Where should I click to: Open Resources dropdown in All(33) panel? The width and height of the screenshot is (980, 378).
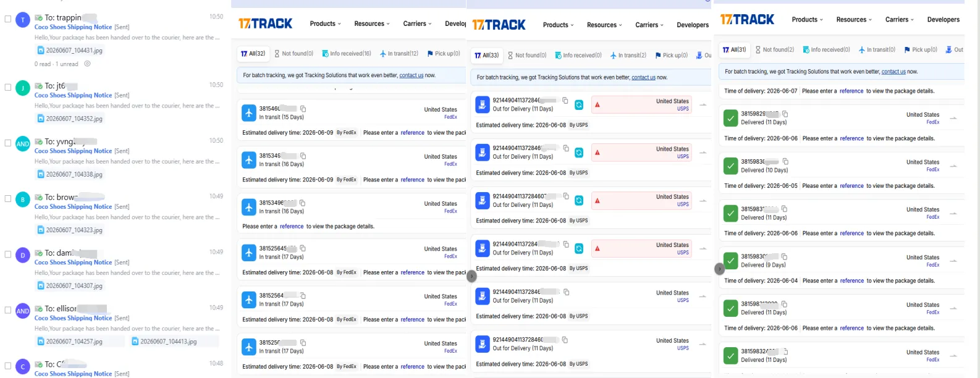[x=604, y=25]
